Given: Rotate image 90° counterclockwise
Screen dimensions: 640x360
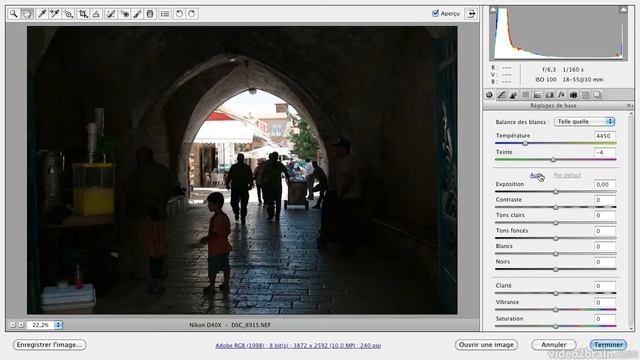Looking at the screenshot, I should click(x=179, y=14).
